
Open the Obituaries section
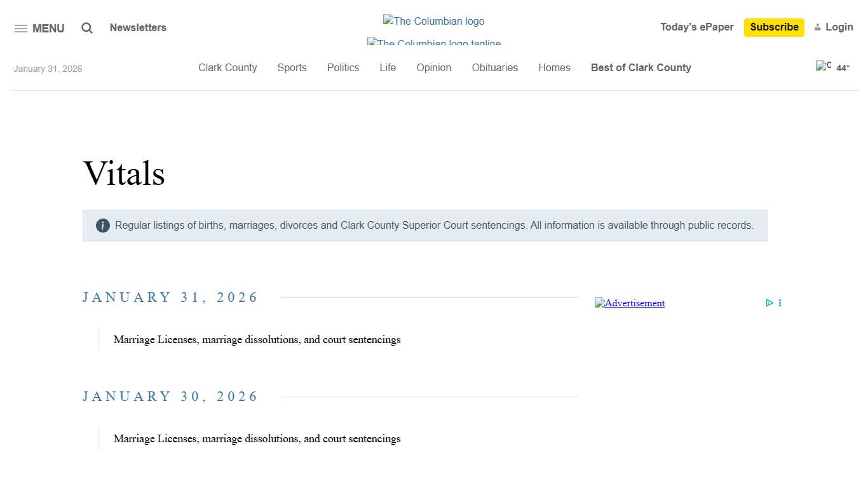[494, 68]
